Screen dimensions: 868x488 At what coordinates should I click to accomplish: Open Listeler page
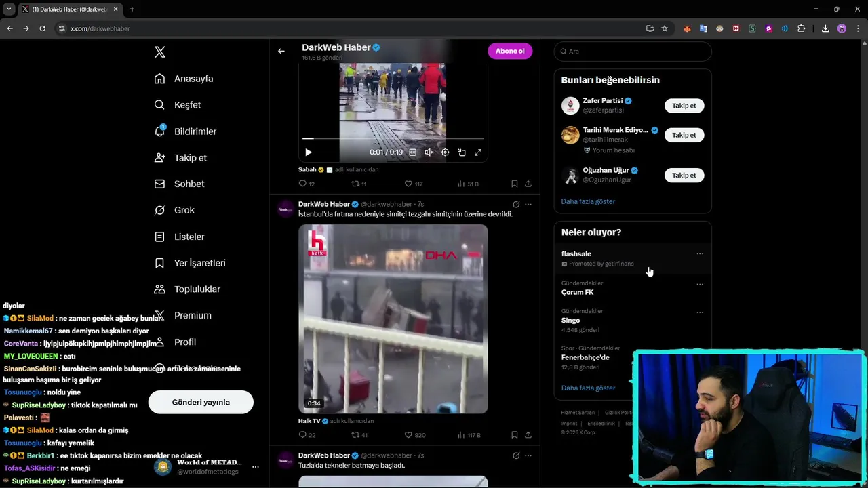179,237
